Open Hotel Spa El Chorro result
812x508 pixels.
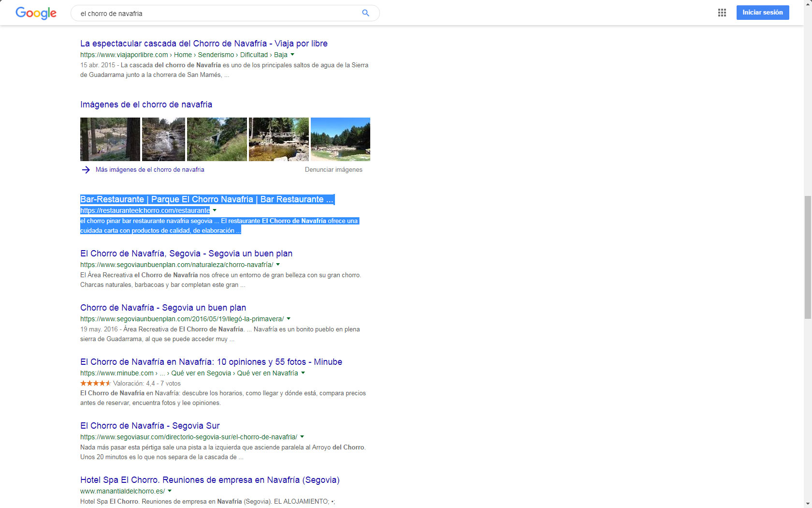[x=210, y=480]
